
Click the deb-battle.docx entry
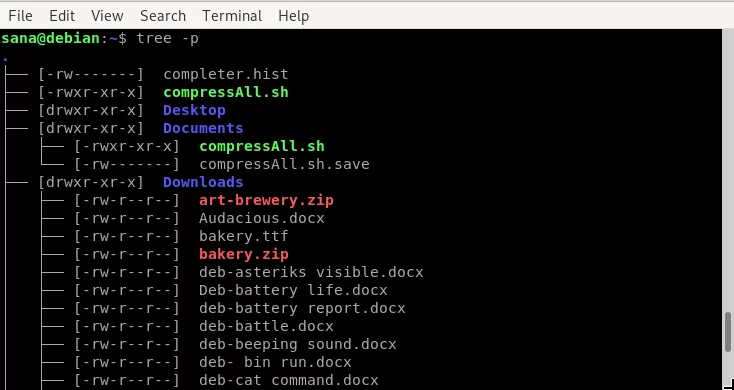point(266,326)
